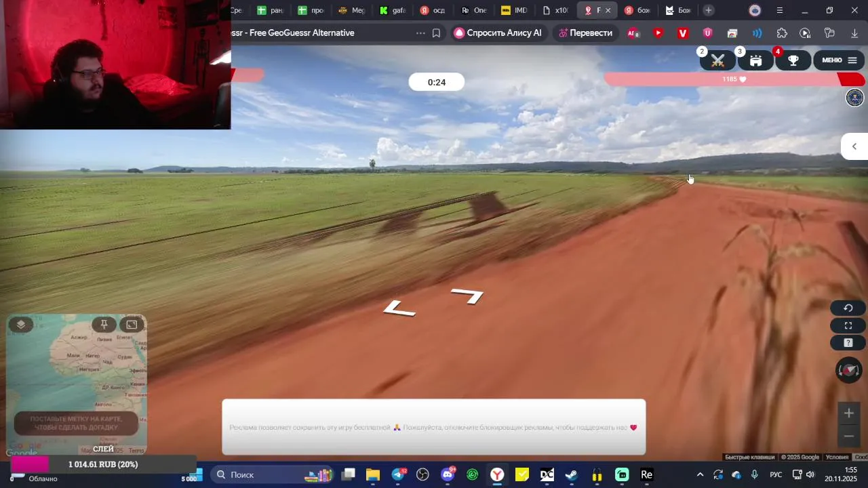Click the microphone tray icon
The height and width of the screenshot is (488, 868).
[755, 474]
